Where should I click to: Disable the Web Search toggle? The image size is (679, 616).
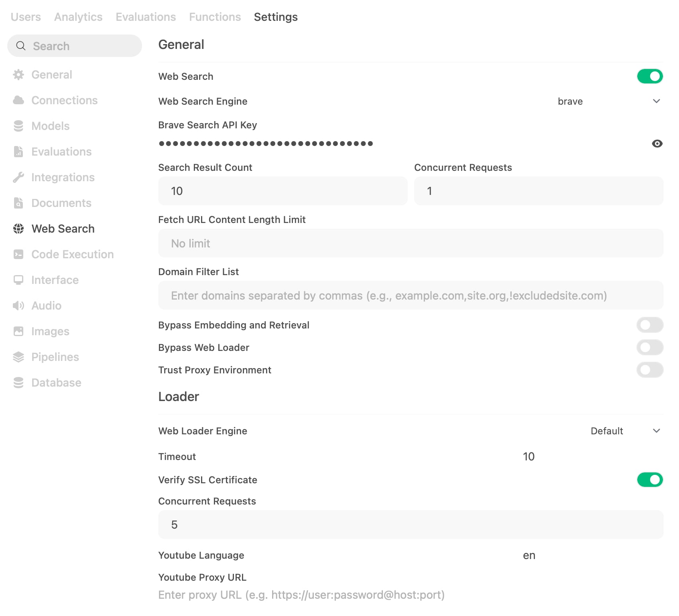point(650,76)
